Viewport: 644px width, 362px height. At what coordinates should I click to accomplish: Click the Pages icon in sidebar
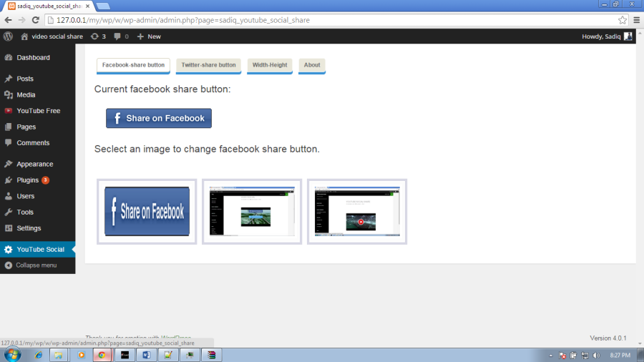[x=8, y=127]
